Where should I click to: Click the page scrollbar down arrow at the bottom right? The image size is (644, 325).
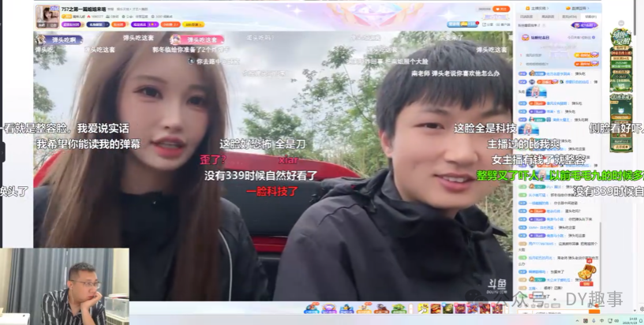point(635,310)
